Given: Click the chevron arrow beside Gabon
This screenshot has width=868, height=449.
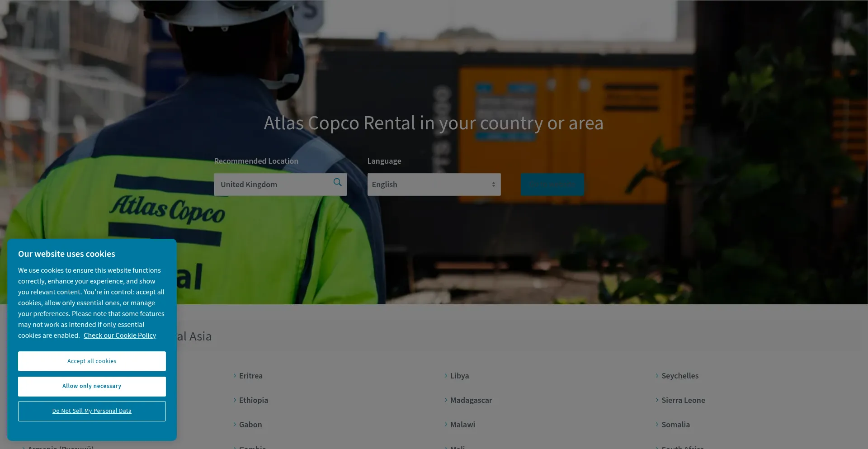Looking at the screenshot, I should pos(235,424).
